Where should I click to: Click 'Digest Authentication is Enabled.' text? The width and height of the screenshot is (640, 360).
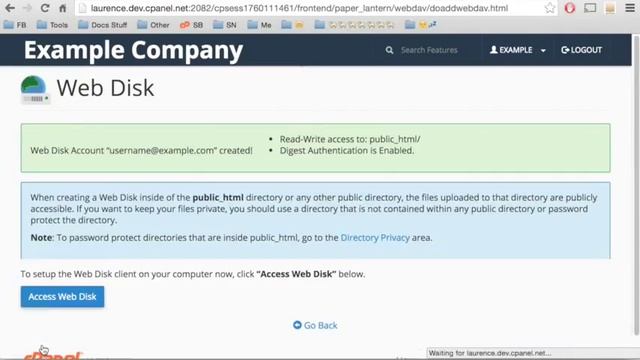[347, 151]
